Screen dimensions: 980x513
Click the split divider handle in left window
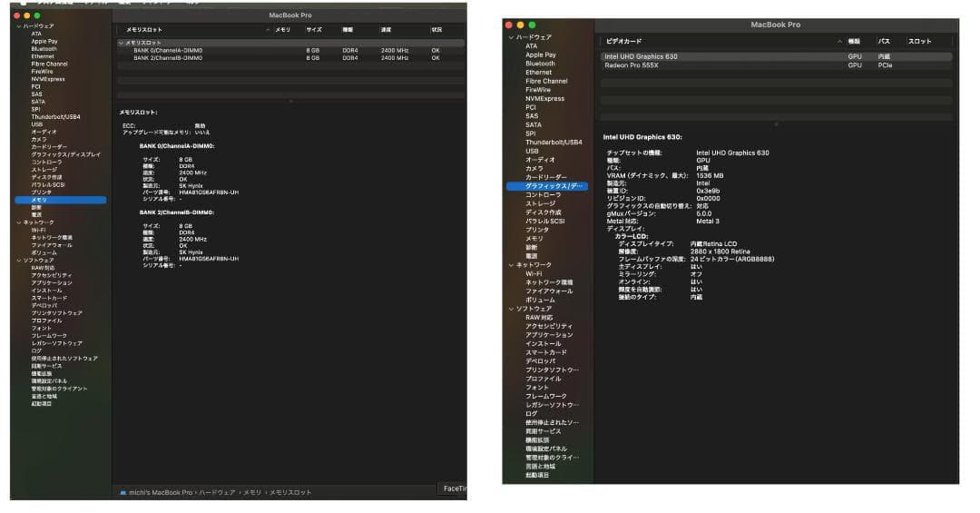pyautogui.click(x=290, y=101)
